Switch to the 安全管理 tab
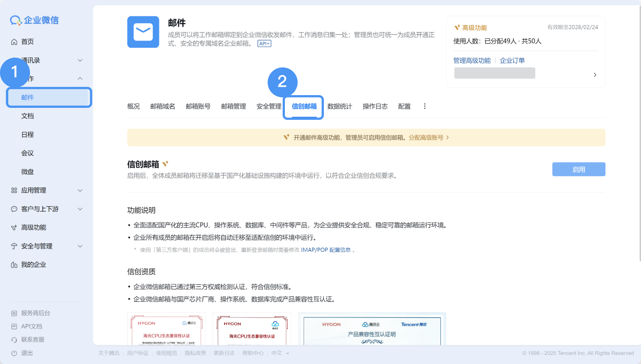Viewport: 641px width, 364px height. [x=269, y=106]
